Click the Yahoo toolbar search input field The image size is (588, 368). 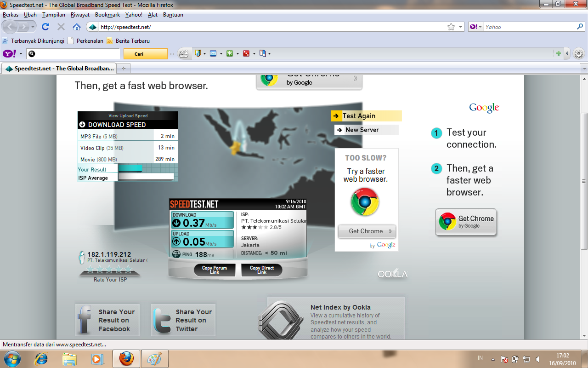coord(73,54)
